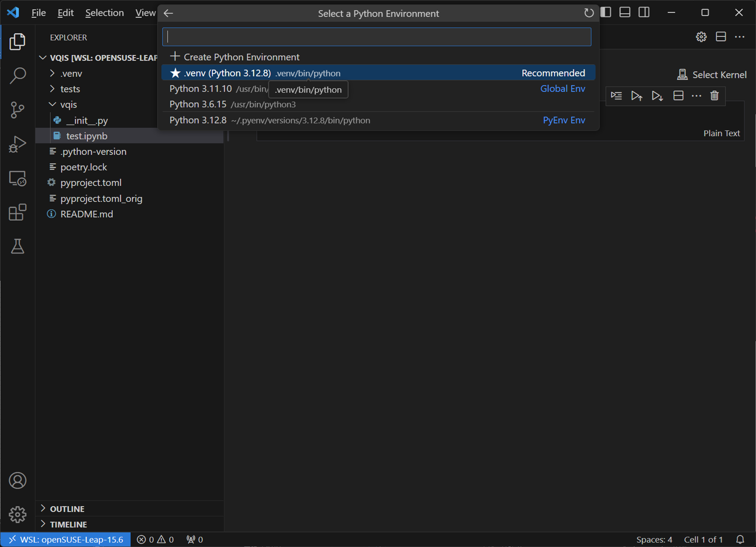756x547 pixels.
Task: Open cell More Actions ellipsis
Action: pyautogui.click(x=696, y=96)
